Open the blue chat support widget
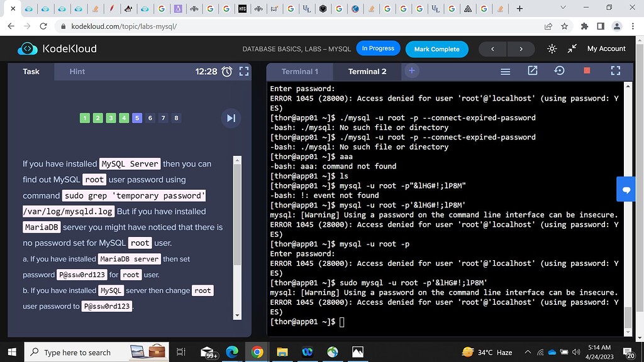 [x=626, y=189]
